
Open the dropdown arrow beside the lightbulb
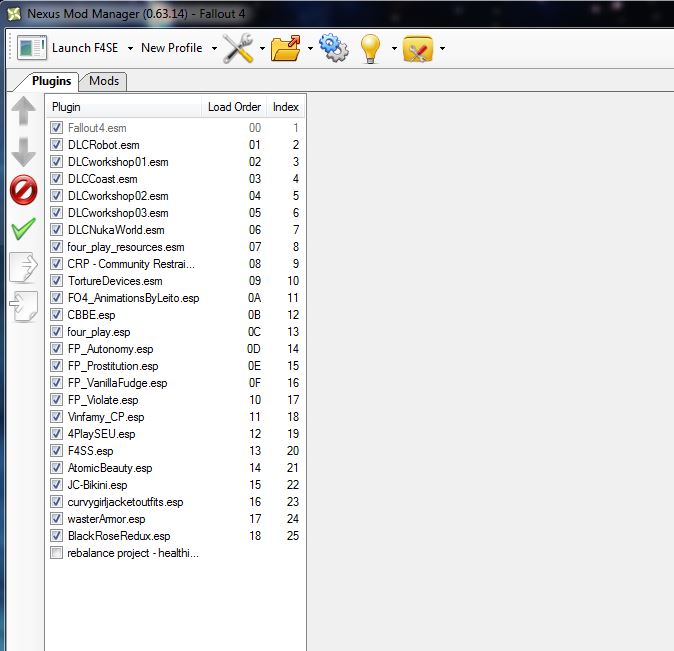click(394, 48)
